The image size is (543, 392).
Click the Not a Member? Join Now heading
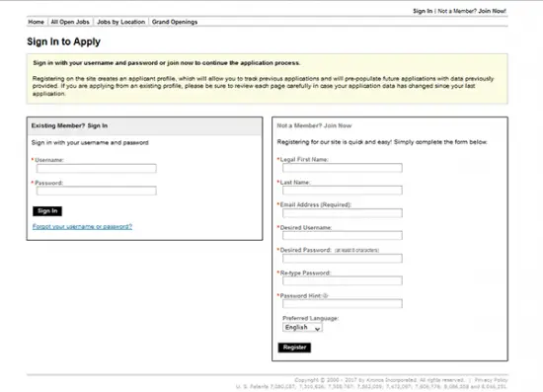coord(314,125)
